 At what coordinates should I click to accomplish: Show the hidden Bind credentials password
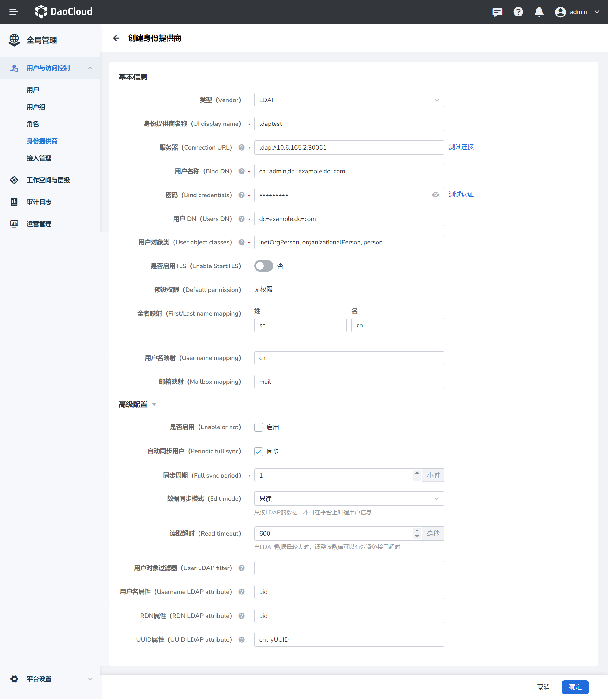pyautogui.click(x=435, y=195)
